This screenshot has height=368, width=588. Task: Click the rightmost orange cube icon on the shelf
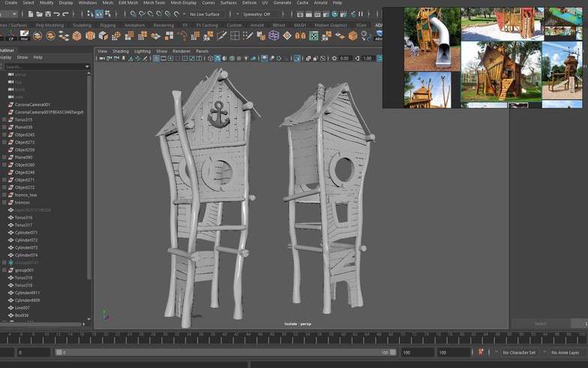pyautogui.click(x=352, y=36)
